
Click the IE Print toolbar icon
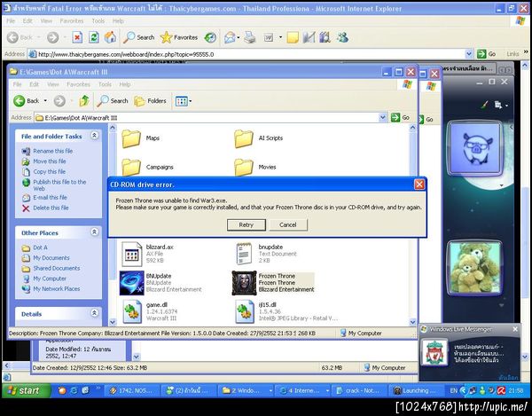point(250,37)
